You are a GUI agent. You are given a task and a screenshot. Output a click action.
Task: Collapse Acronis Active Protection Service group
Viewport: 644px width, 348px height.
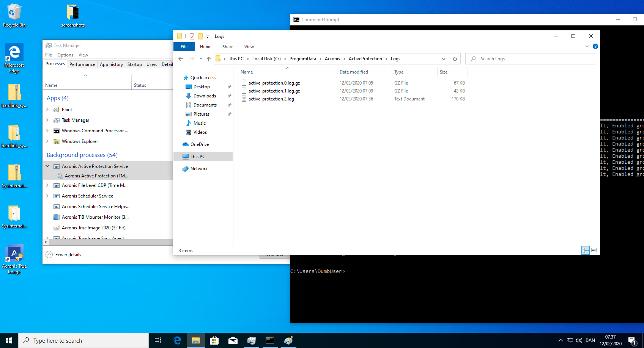pyautogui.click(x=47, y=166)
